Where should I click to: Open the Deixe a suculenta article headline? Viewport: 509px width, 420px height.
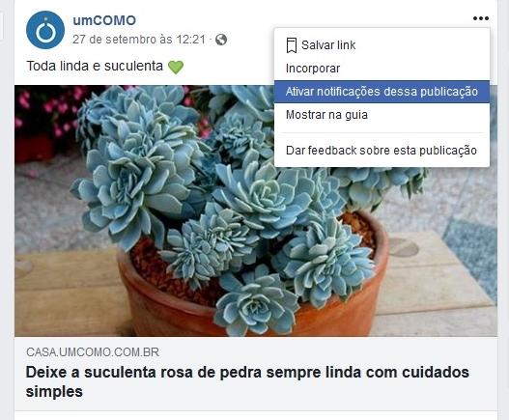click(247, 381)
